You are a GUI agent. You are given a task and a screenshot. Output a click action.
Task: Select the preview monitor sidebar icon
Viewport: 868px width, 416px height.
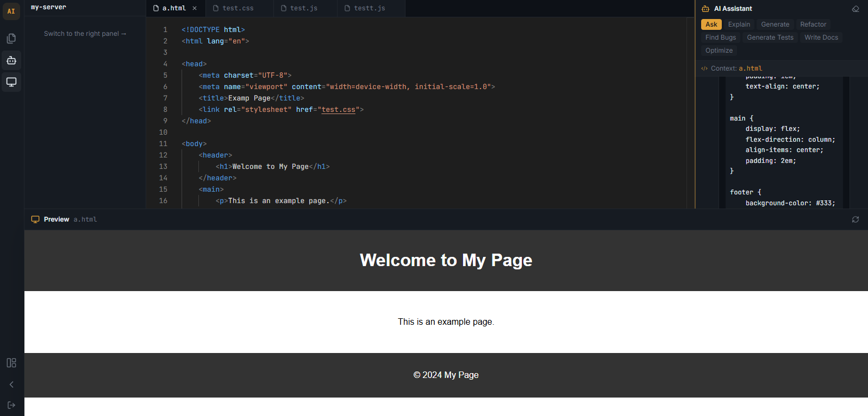[x=11, y=82]
